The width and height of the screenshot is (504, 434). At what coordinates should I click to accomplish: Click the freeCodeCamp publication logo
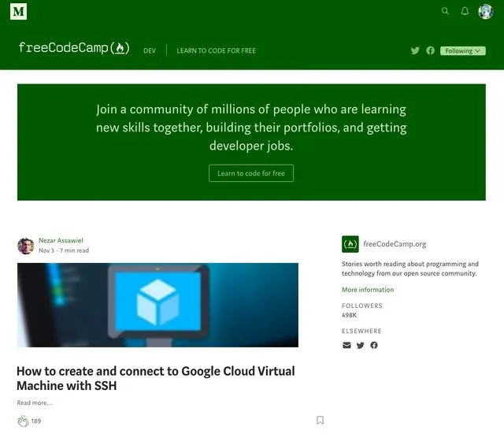(74, 48)
